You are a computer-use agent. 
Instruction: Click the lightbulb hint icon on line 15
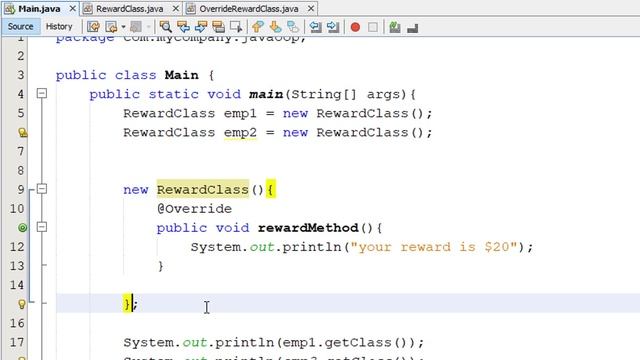(x=22, y=304)
